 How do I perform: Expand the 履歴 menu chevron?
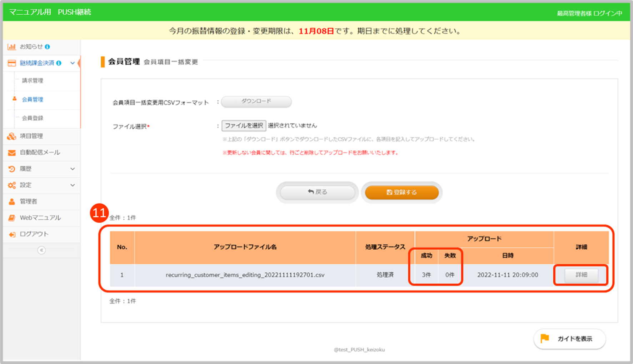click(x=73, y=169)
